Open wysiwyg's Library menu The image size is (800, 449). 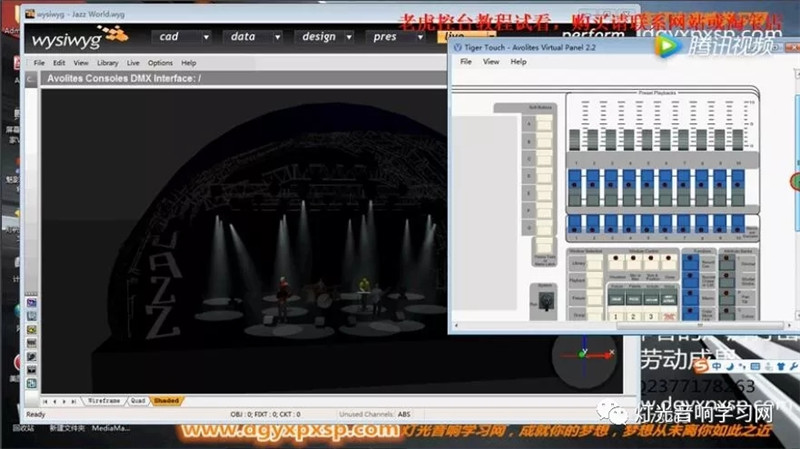(x=108, y=63)
